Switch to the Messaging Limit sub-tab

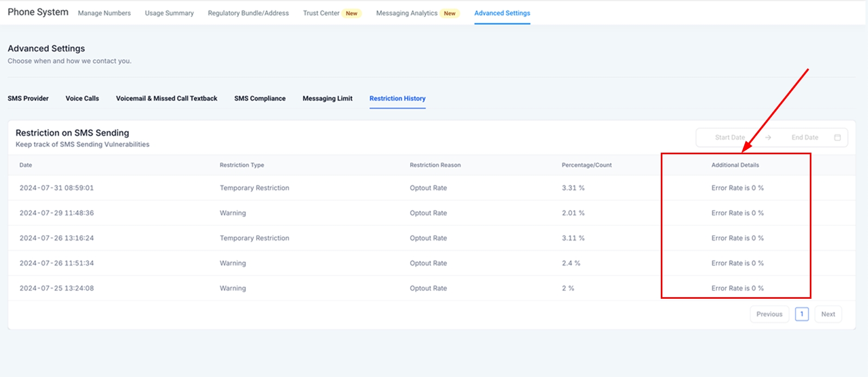point(327,98)
